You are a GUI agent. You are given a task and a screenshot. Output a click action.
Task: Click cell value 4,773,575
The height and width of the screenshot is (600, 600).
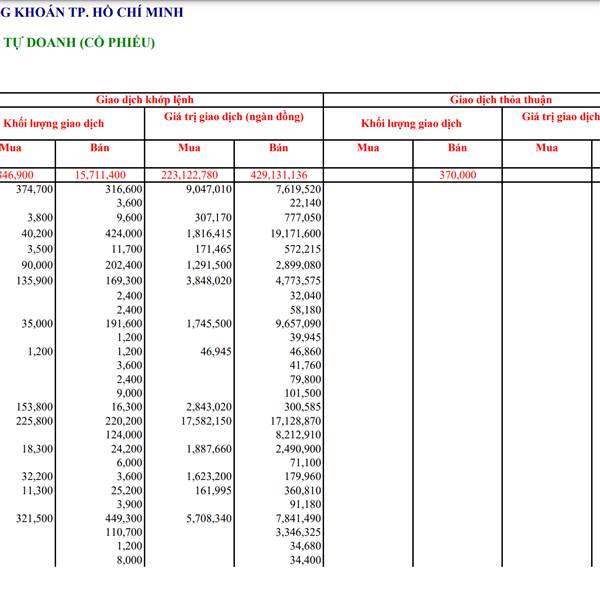(x=298, y=281)
